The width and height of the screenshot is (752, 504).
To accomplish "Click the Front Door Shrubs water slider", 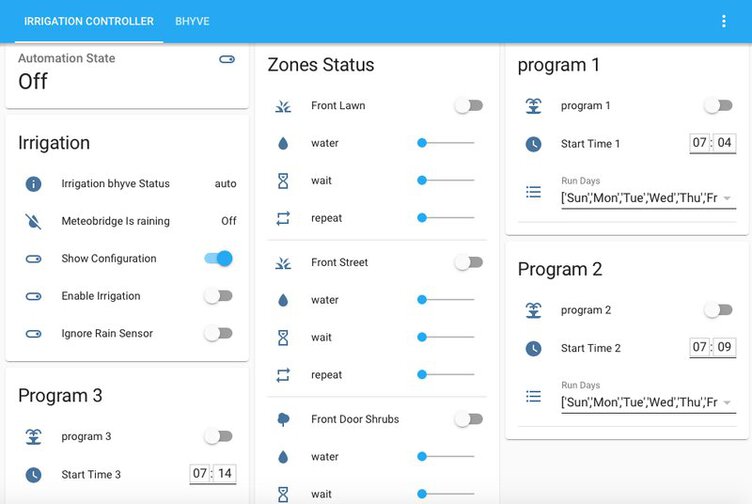I will coord(446,457).
